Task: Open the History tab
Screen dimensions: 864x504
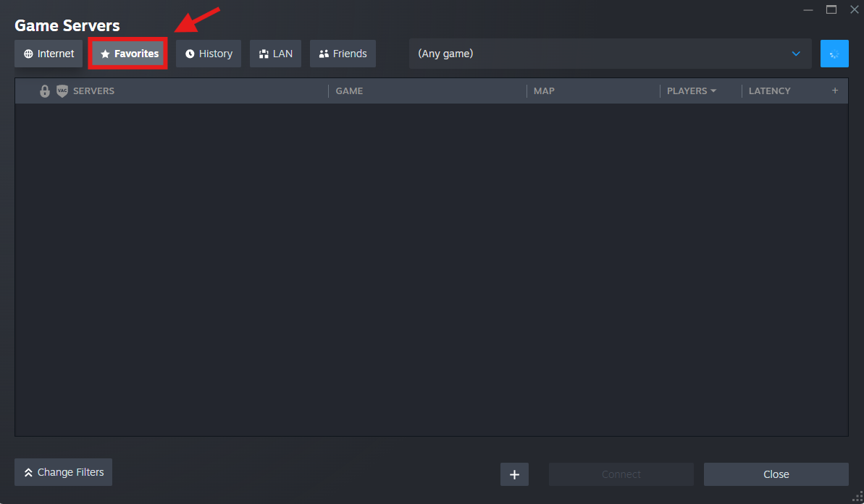Action: [x=209, y=54]
